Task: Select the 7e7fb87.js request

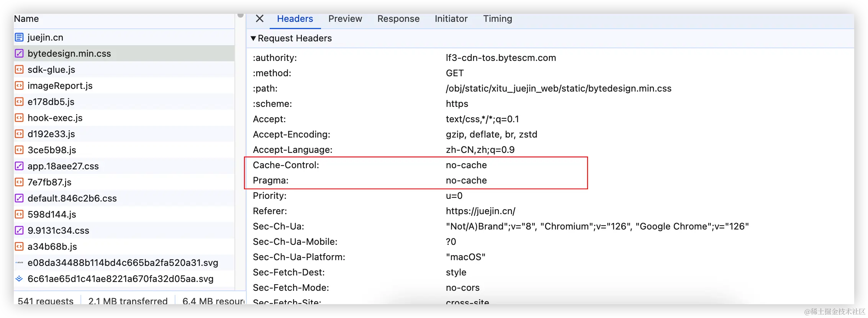Action: [x=124, y=182]
